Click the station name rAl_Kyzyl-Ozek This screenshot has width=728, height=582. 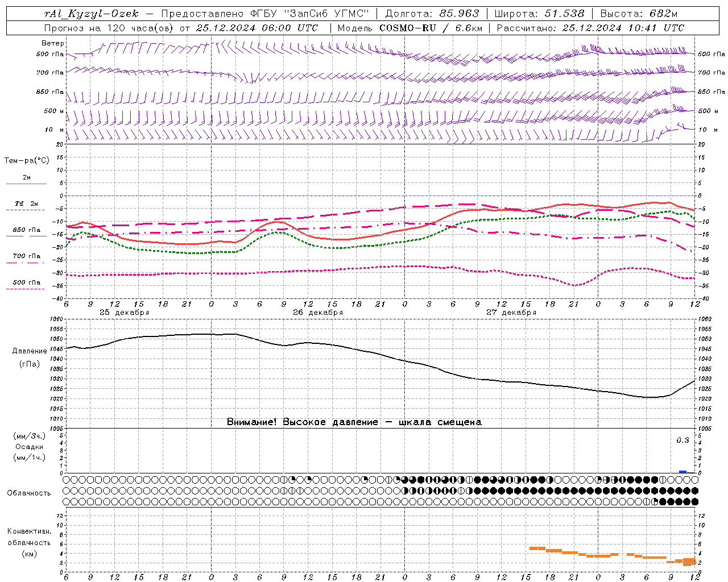point(91,14)
